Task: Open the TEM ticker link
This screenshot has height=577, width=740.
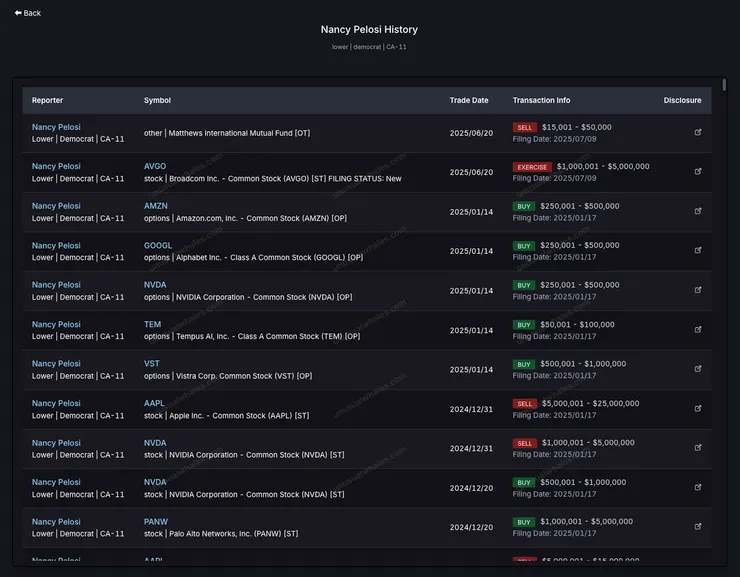Action: click(152, 324)
